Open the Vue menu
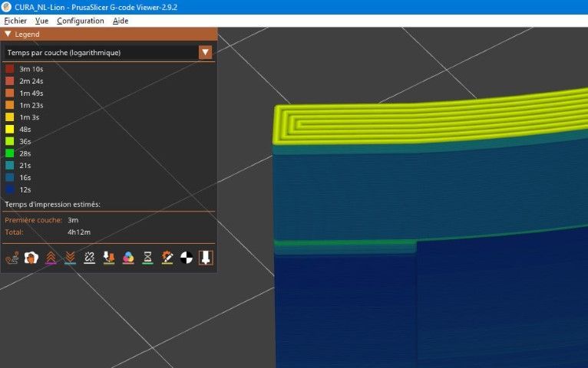The height and width of the screenshot is (368, 588). (41, 21)
